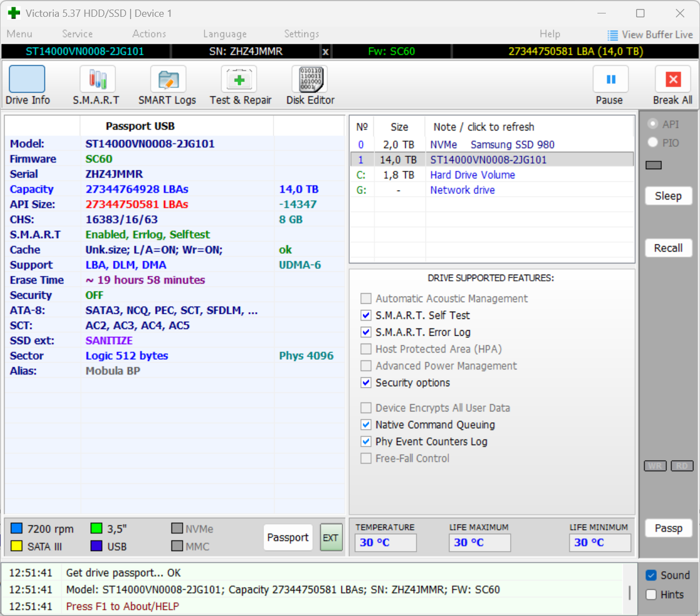700x616 pixels.
Task: Click the yellow SATA III legend square
Action: [x=17, y=546]
